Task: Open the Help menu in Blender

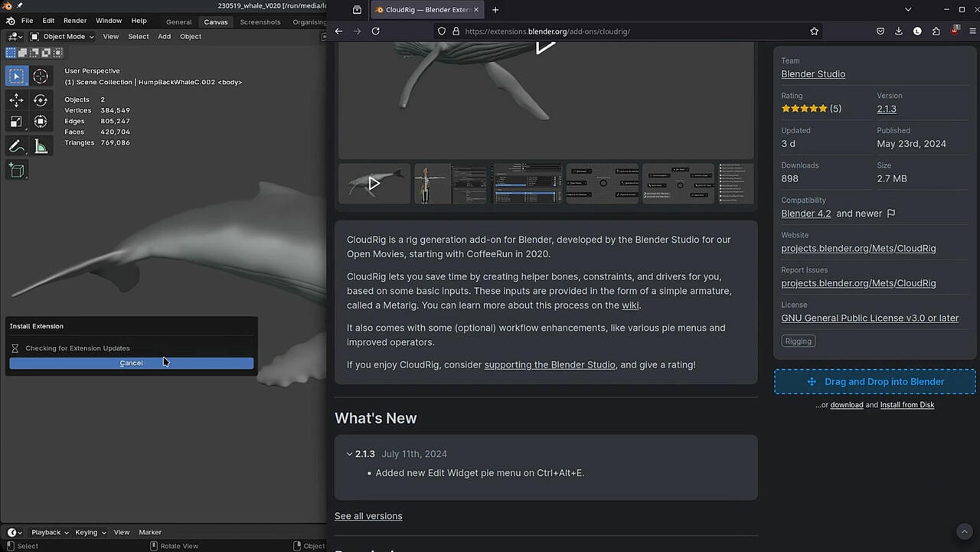Action: (x=139, y=21)
